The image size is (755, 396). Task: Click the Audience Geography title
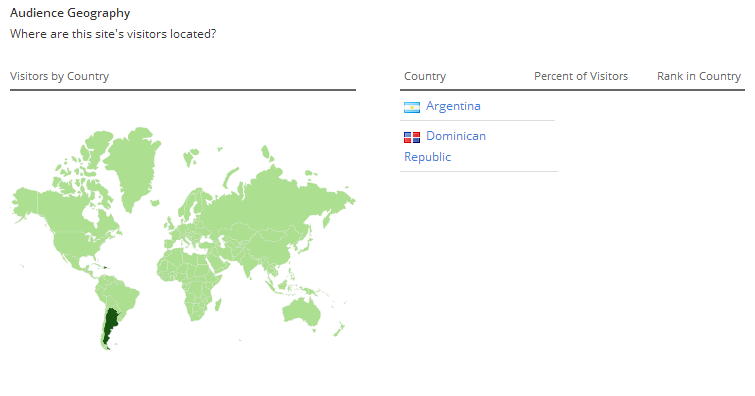[70, 13]
